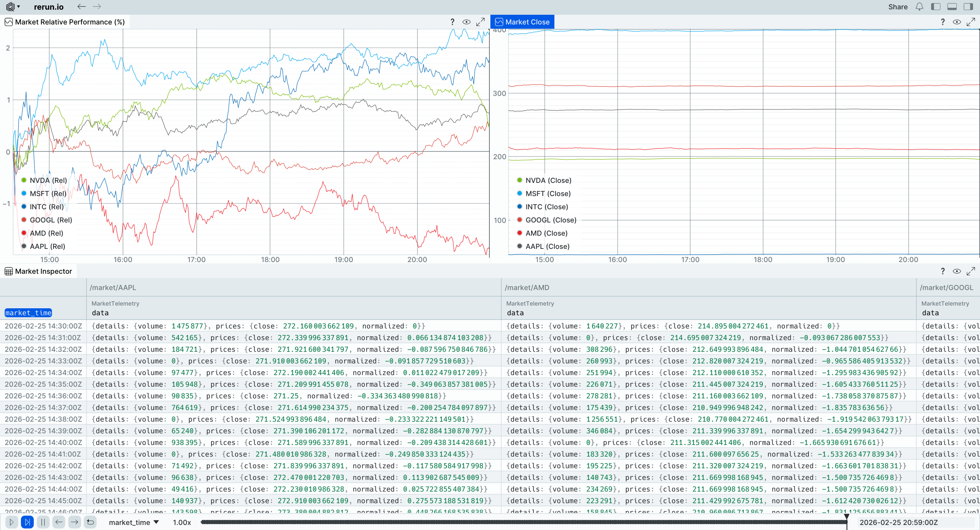Pause playback in the timeline bar
The height and width of the screenshot is (530, 980).
[43, 522]
